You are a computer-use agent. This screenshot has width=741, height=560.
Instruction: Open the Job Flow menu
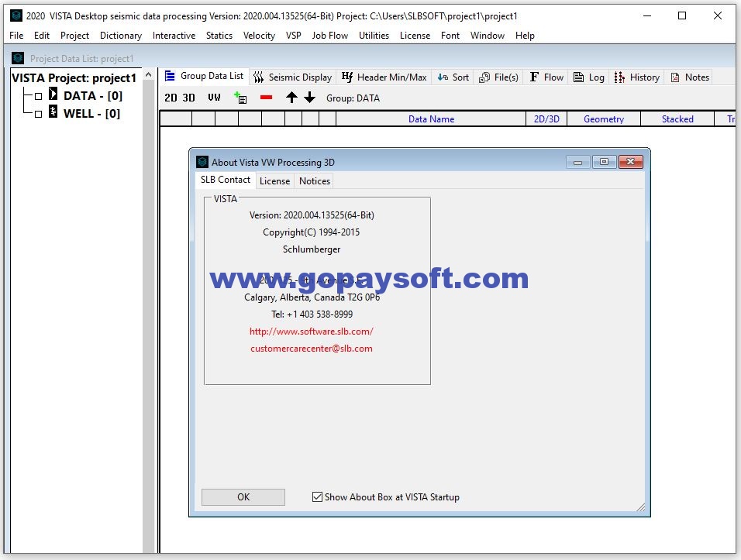[x=330, y=36]
